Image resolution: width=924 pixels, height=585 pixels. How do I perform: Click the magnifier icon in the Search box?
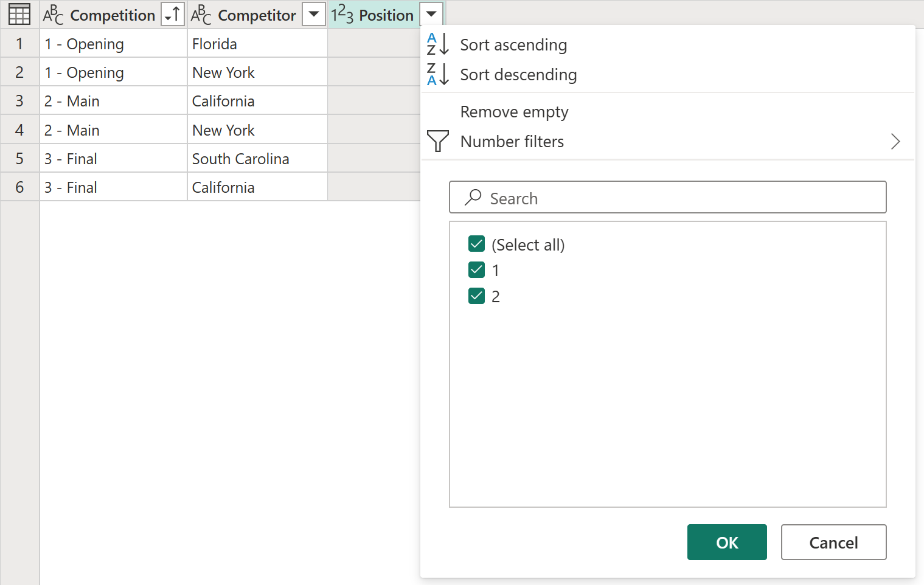click(473, 197)
